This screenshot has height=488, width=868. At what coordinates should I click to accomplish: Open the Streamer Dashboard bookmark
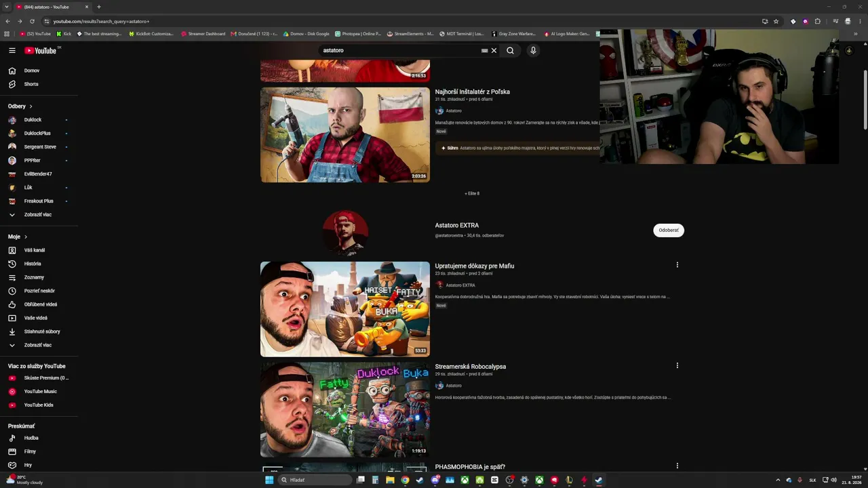[203, 33]
